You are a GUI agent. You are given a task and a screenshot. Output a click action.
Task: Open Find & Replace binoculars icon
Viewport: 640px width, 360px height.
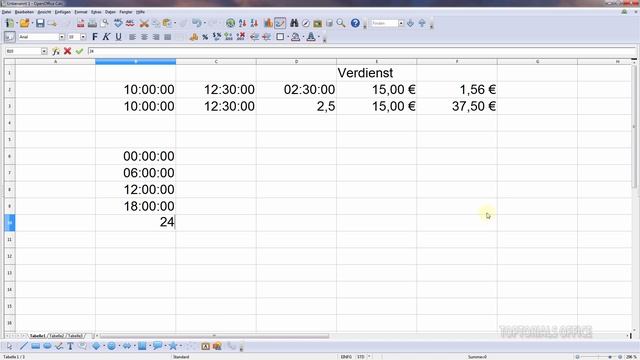pos(294,23)
